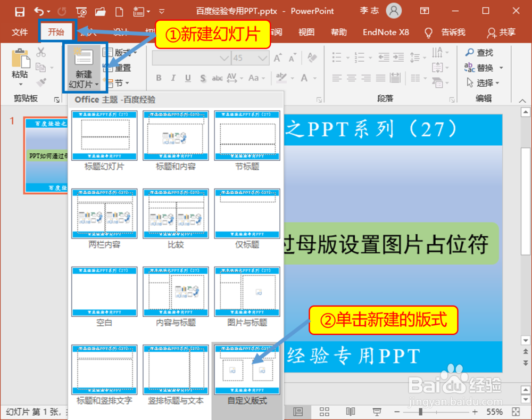Click zoom in plus button
The image size is (532, 420).
point(475,412)
